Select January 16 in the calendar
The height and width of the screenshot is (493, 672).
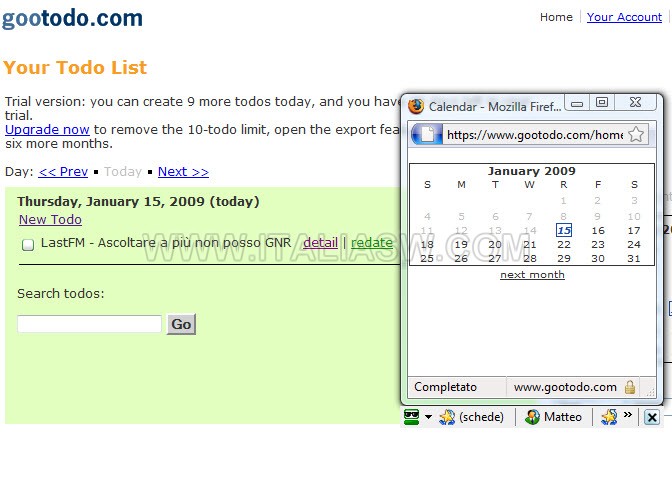pos(598,230)
